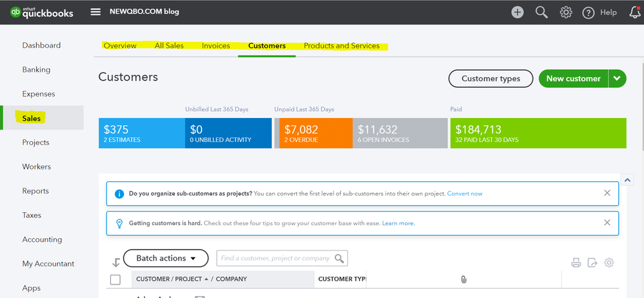Open the Batch actions dropdown

(166, 258)
